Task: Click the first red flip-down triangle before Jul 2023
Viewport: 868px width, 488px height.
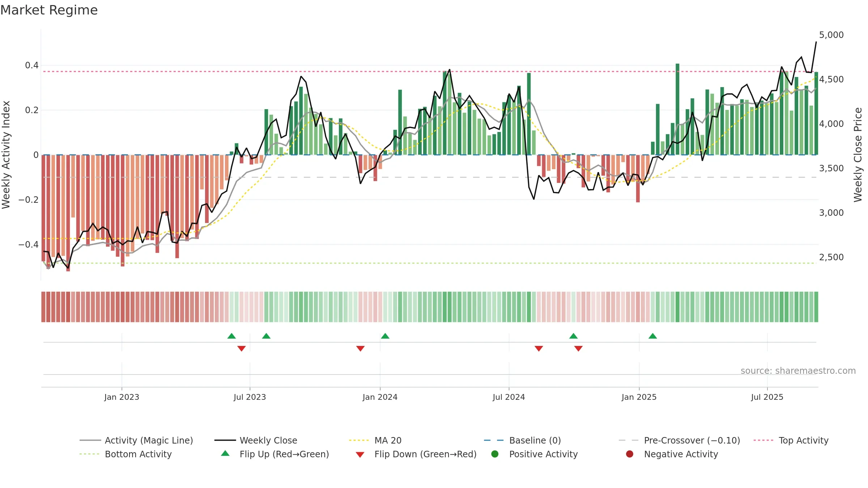Action: [242, 348]
